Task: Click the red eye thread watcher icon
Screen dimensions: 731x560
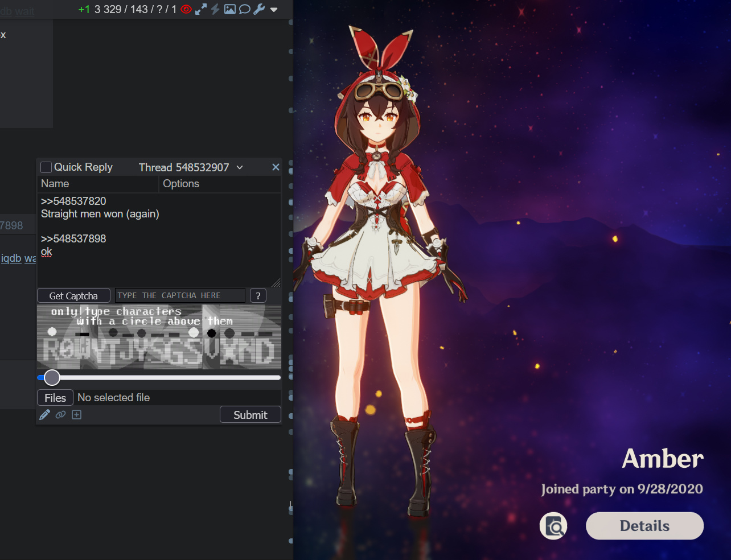Action: (x=186, y=9)
